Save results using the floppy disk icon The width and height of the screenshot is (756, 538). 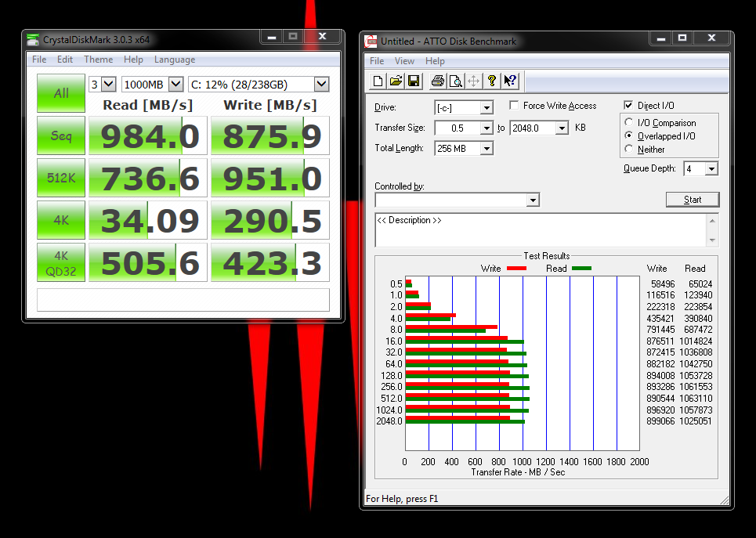tap(414, 81)
